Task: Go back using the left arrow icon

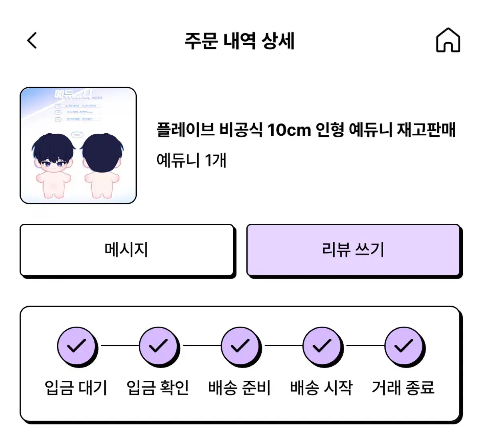Action: coord(32,40)
